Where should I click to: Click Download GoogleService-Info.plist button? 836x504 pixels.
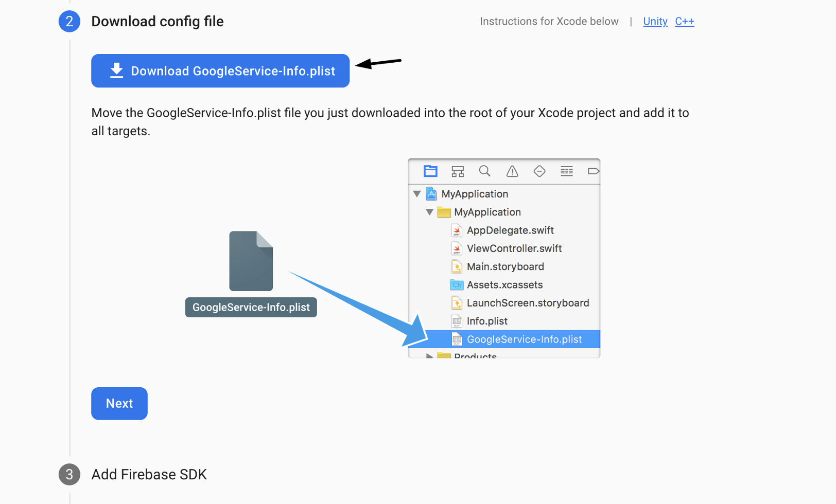tap(220, 71)
